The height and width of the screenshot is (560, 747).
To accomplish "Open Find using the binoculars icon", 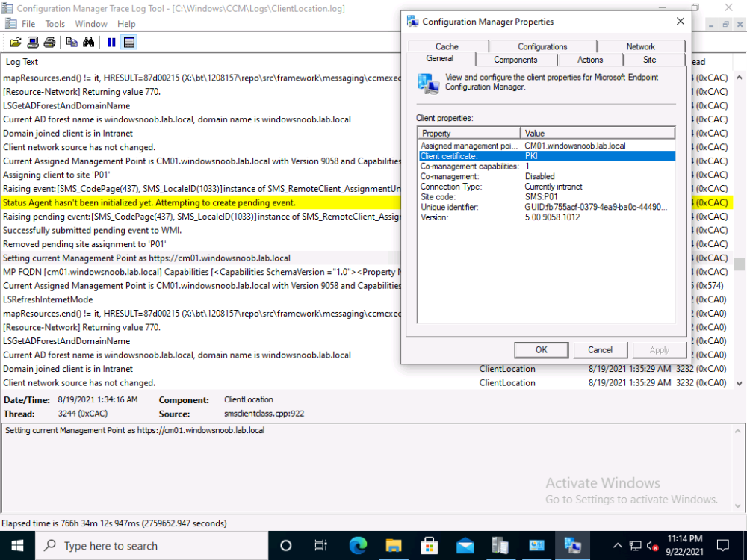I will tap(89, 43).
